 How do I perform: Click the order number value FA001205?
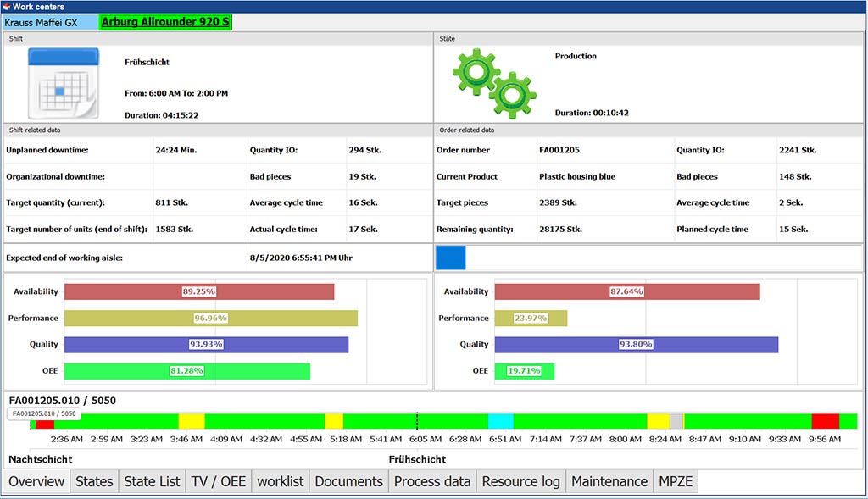tap(559, 150)
